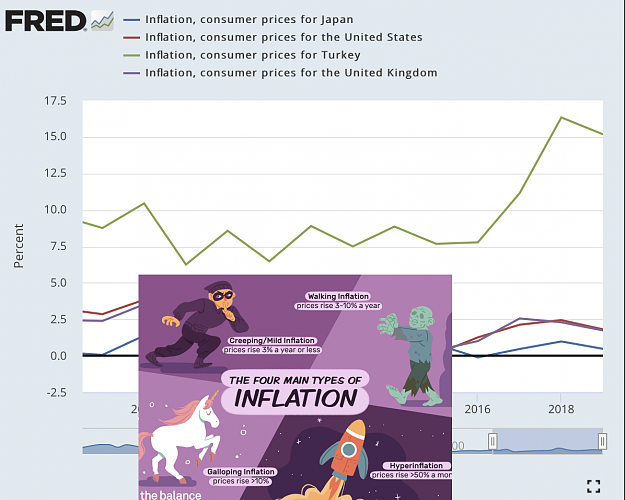Select the United States inflation legend label

[x=284, y=37]
